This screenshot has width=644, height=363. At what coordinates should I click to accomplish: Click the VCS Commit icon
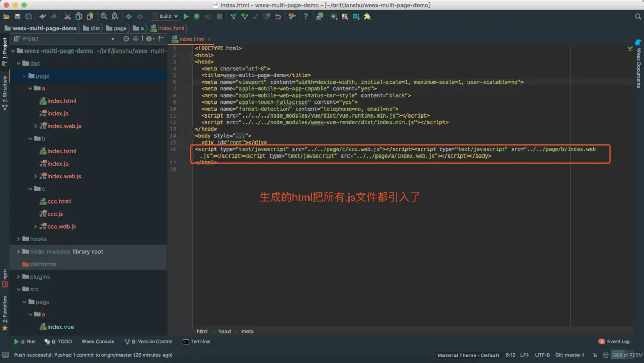point(245,17)
